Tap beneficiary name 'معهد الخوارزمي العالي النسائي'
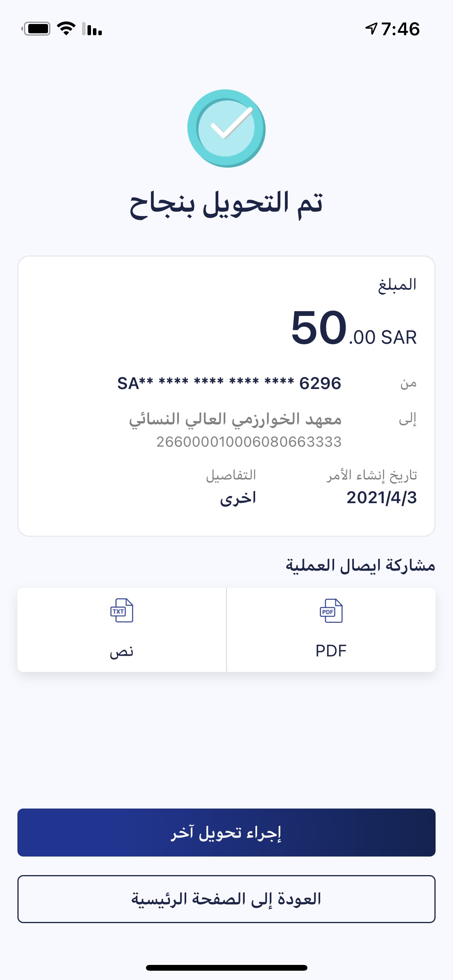Screen dimensions: 453x980 point(235,419)
